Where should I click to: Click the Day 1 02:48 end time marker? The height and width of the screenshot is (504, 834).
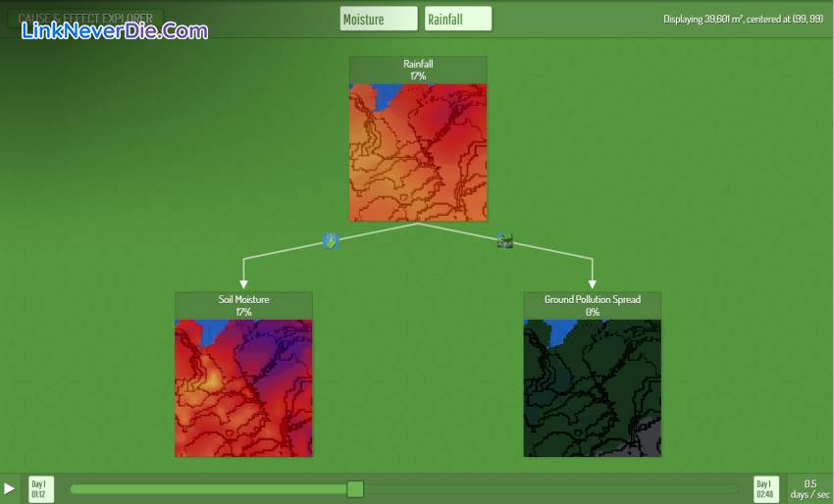[x=766, y=489]
